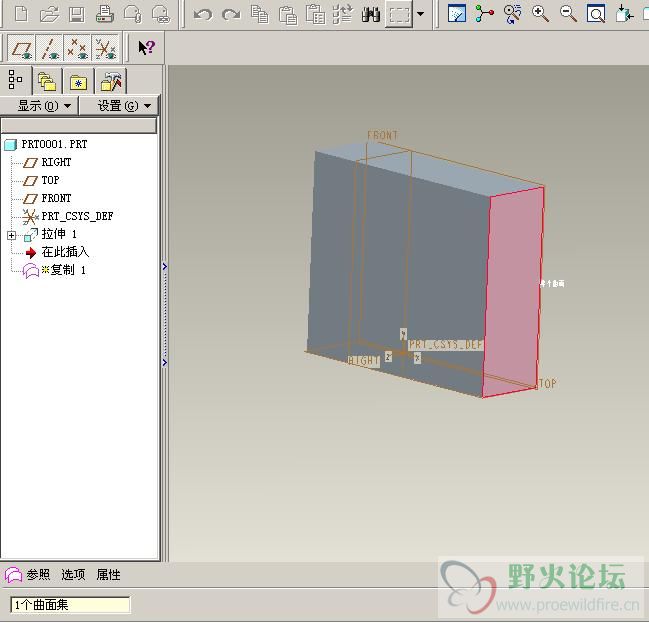This screenshot has height=623, width=649.
Task: Print using the printer icon
Action: coord(105,14)
